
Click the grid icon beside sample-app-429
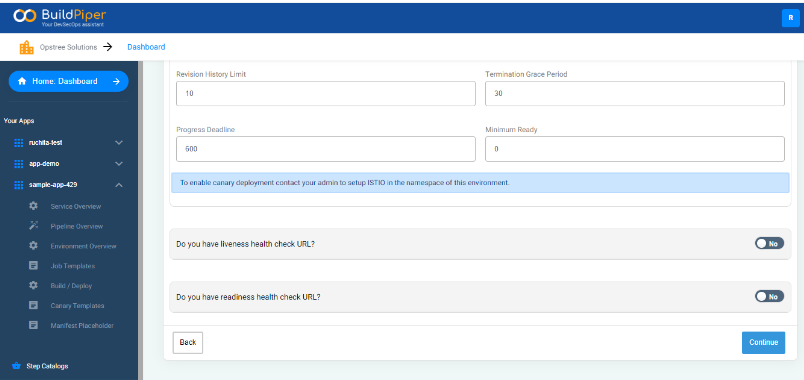pos(19,185)
